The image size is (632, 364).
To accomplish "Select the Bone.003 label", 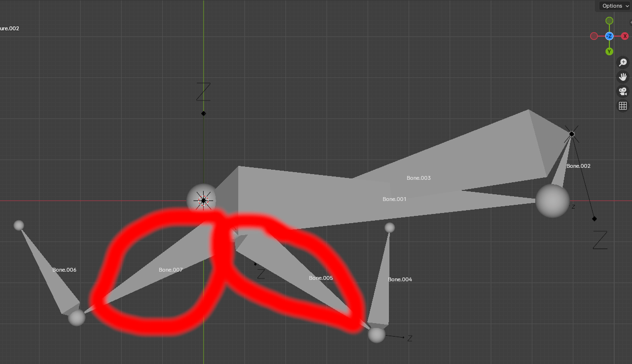I will pyautogui.click(x=419, y=177).
